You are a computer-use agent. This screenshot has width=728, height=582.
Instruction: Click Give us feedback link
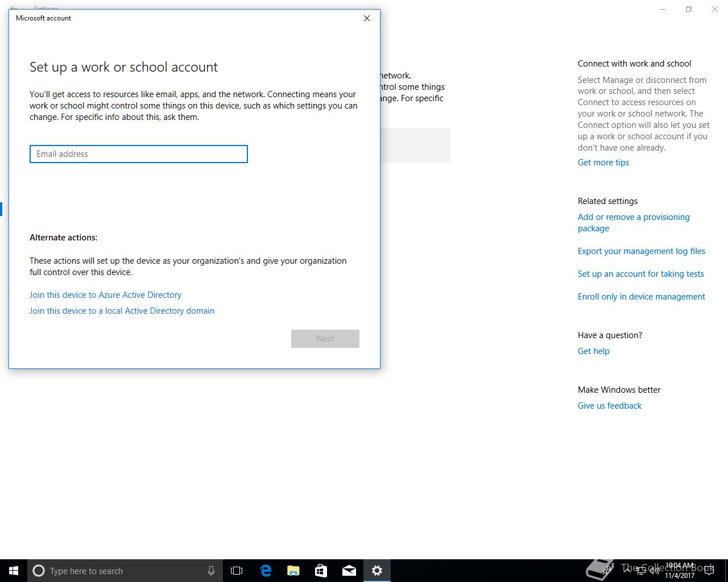(610, 406)
